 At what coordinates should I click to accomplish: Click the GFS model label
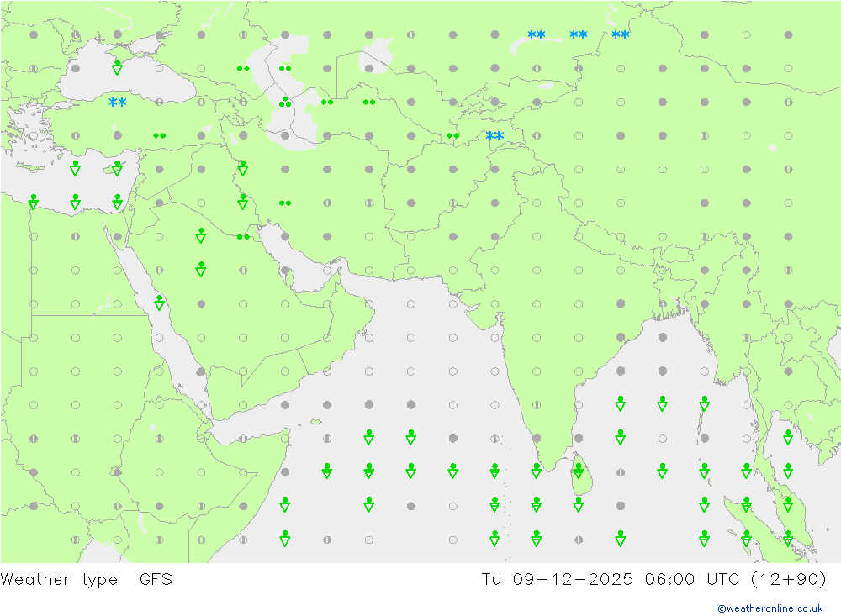click(x=156, y=580)
